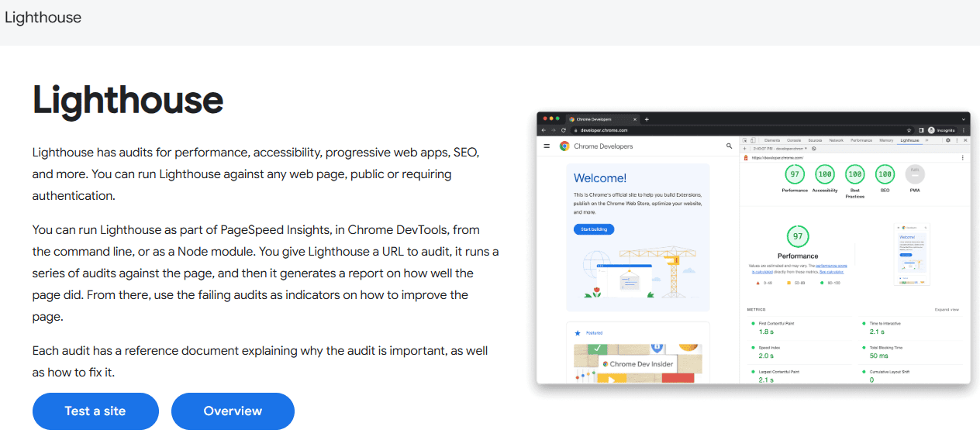Screen dimensions: 980x440
Task: Click the Test a site button
Action: click(95, 411)
